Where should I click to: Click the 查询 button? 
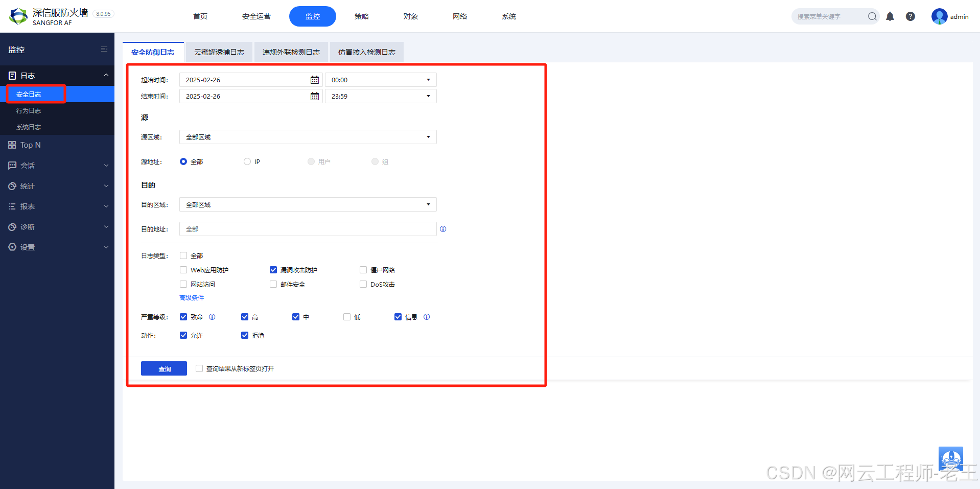(x=164, y=368)
